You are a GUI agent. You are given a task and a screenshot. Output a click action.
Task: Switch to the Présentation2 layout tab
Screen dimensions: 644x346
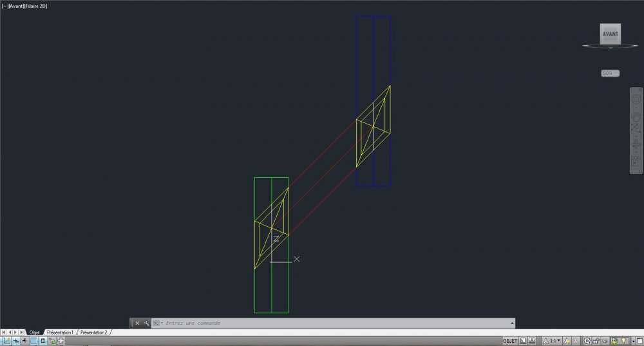(93, 332)
